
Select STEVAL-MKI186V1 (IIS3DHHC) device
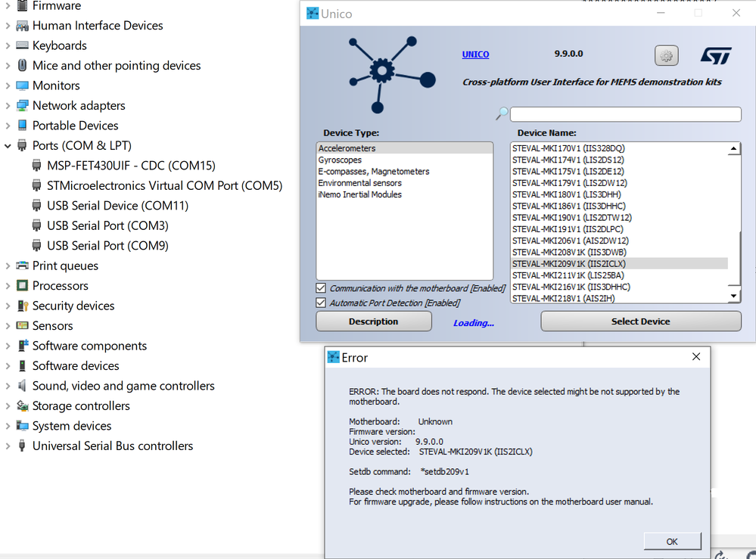point(619,207)
